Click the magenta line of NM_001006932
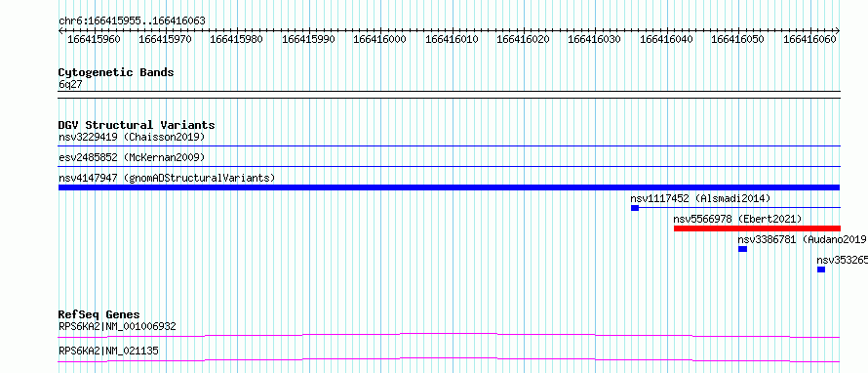The width and height of the screenshot is (868, 373). 450,335
